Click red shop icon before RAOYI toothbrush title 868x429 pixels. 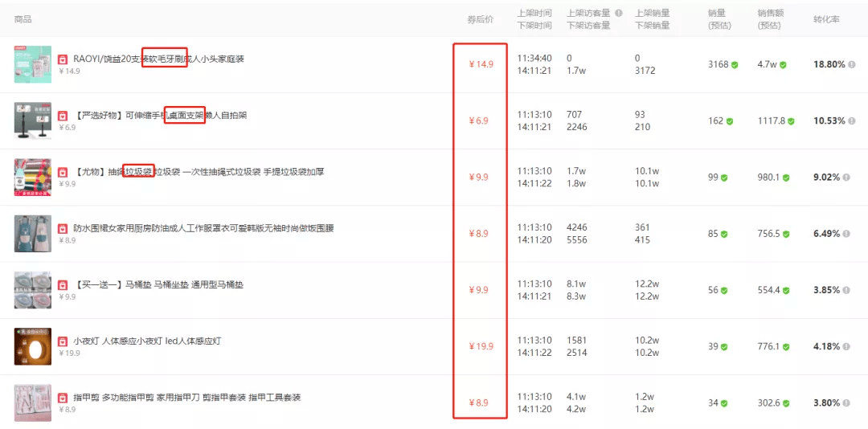(x=63, y=59)
